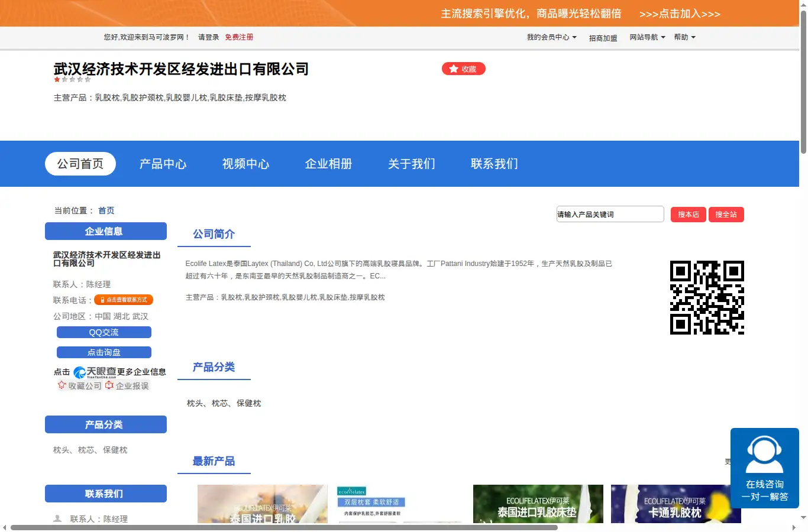The height and width of the screenshot is (532, 808).
Task: Open the 双层枕套 柔软舒适 product thumbnail
Action: point(400,504)
